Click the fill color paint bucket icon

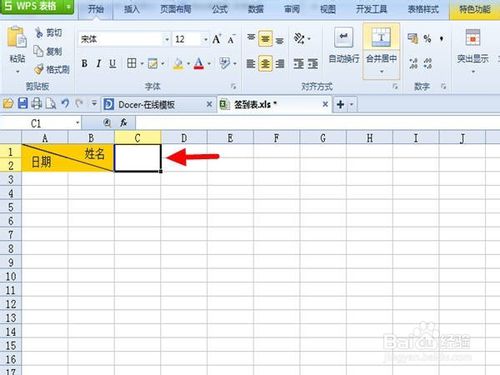pos(178,63)
